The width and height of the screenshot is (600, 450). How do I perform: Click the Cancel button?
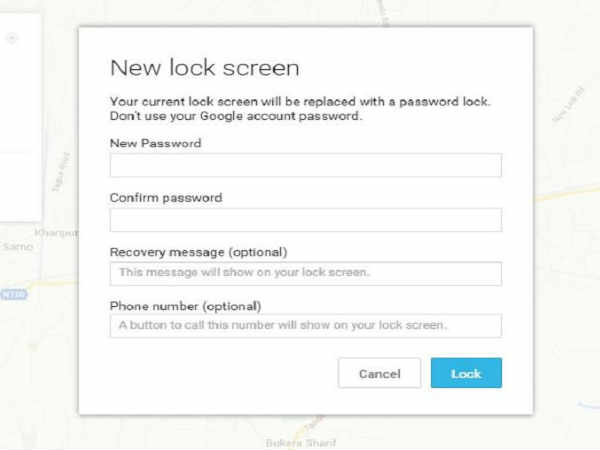[x=379, y=373]
